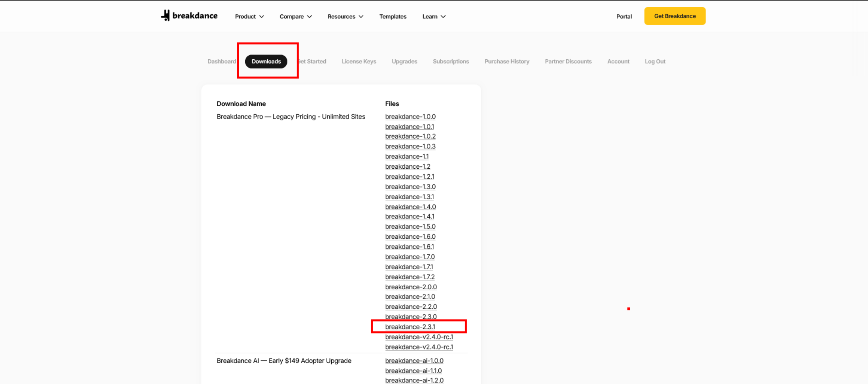The height and width of the screenshot is (384, 868).
Task: Expand the Resources dropdown menu
Action: [x=345, y=16]
